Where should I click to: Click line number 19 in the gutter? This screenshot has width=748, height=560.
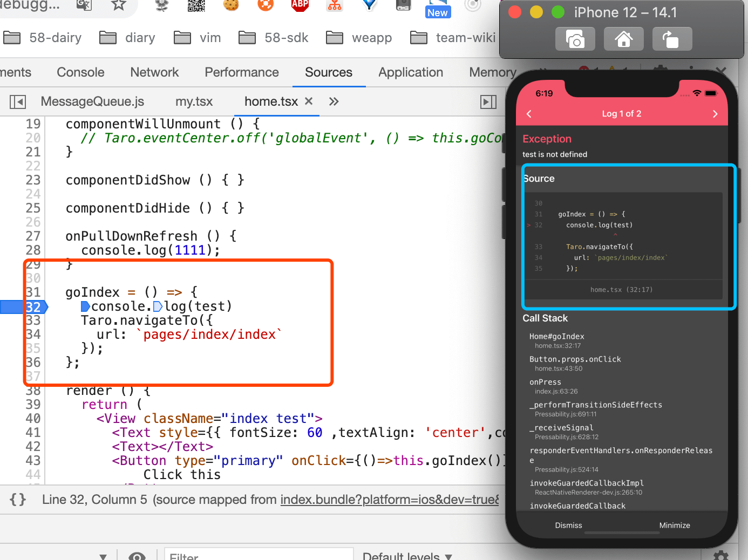[33, 124]
